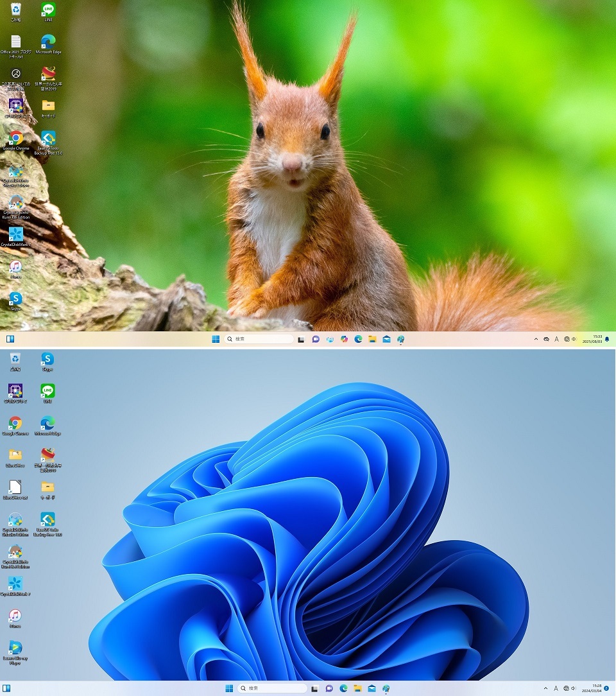Open Widgets on the squirrel desktop taskbar
This screenshot has width=616, height=696.
click(x=10, y=339)
